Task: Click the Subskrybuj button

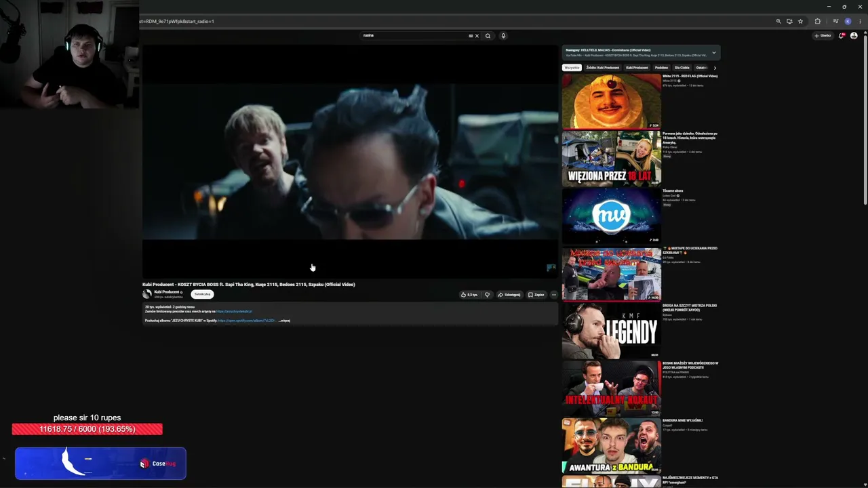Action: (202, 294)
